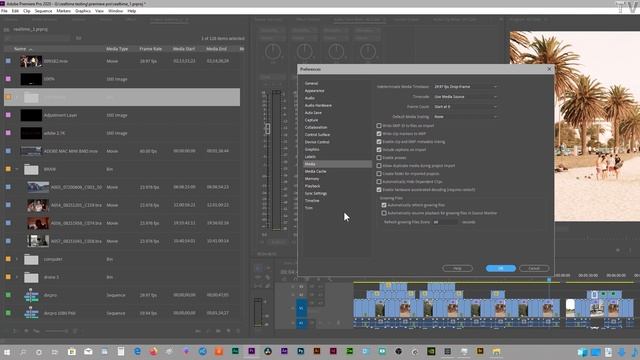This screenshot has width=640, height=360.
Task: Open After Effects from the taskbar
Action: tap(284, 351)
